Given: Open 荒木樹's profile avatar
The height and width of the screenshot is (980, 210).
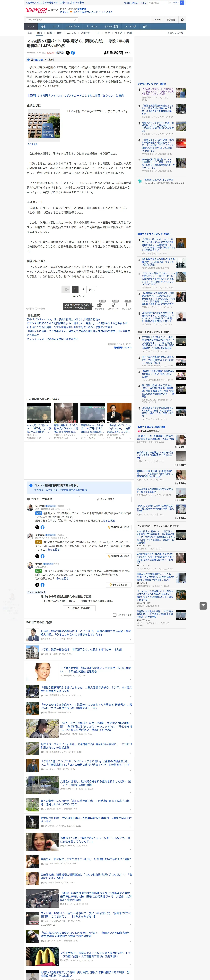Looking at the screenshot, I should point(30,565).
